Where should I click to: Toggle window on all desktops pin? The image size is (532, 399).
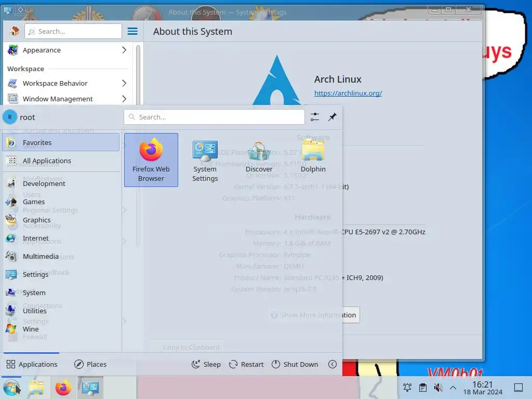pos(20,9)
